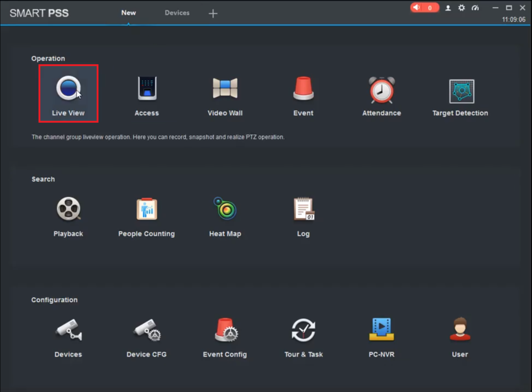Maximize the Smart PSS window
Viewport: 532px width, 392px height.
[x=509, y=8]
